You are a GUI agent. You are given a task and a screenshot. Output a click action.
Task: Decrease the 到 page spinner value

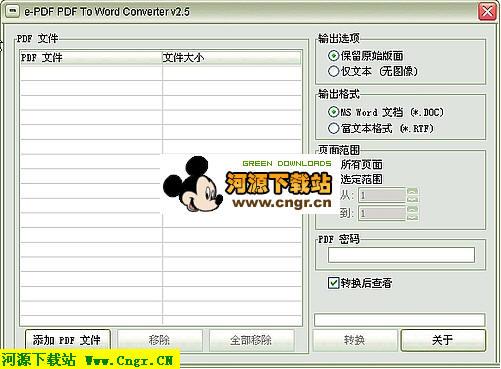pos(412,217)
